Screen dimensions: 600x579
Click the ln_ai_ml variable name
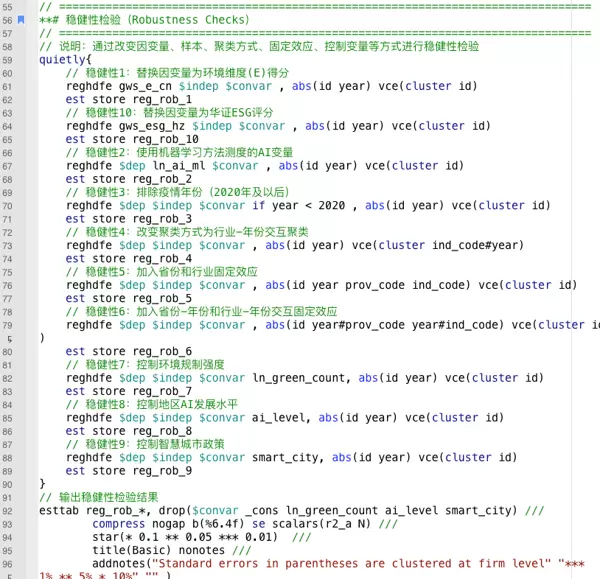point(188,166)
